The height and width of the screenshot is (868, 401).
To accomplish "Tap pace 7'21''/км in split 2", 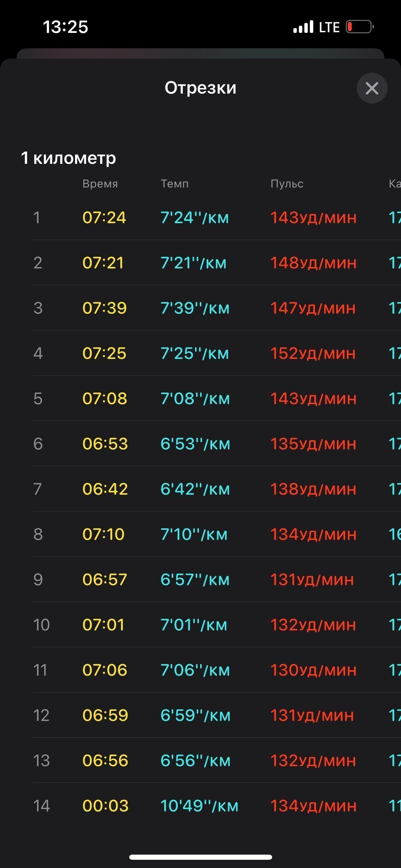I will point(194,263).
